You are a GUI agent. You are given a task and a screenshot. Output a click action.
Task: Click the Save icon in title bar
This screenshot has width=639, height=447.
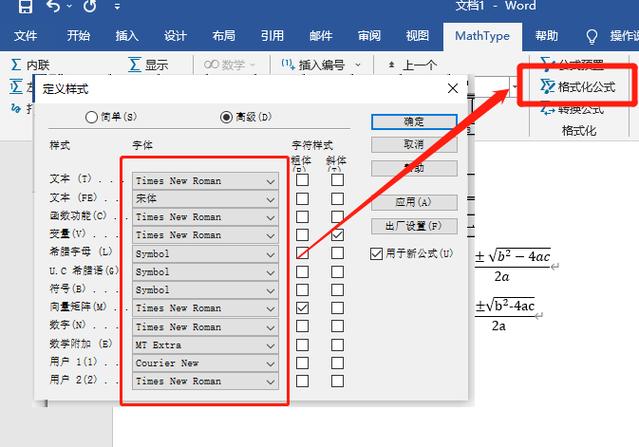point(25,6)
